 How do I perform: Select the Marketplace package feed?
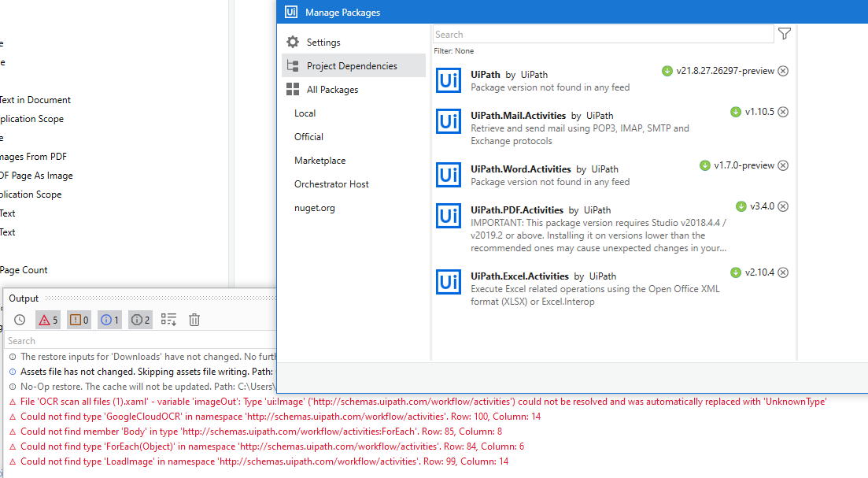pyautogui.click(x=320, y=161)
